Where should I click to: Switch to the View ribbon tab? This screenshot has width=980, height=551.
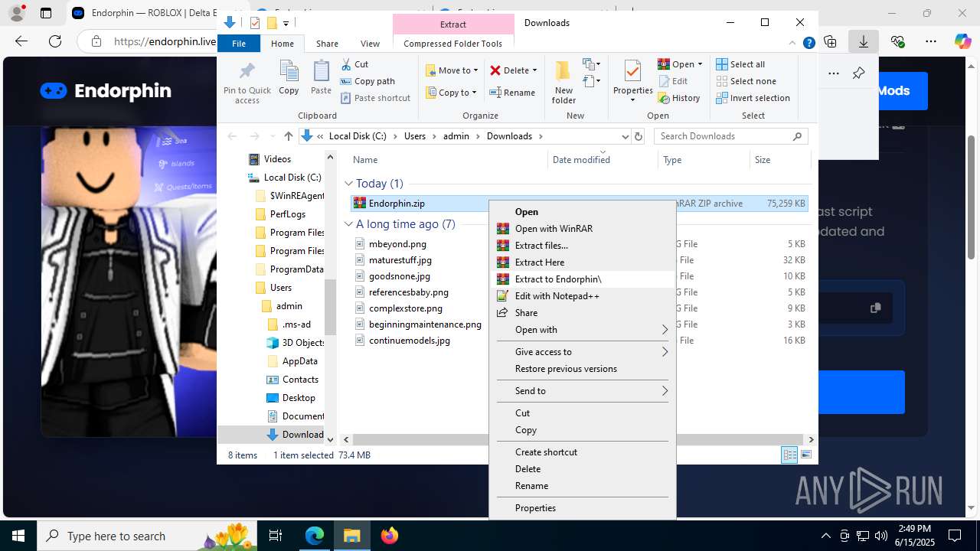(x=370, y=44)
